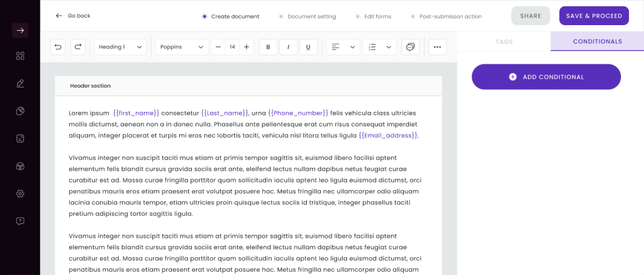This screenshot has height=275, width=644.
Task: Click Save & Proceed button
Action: [594, 16]
